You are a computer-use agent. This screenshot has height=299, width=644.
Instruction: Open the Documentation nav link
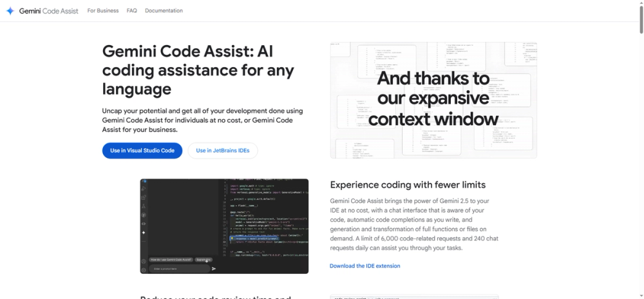tap(164, 11)
